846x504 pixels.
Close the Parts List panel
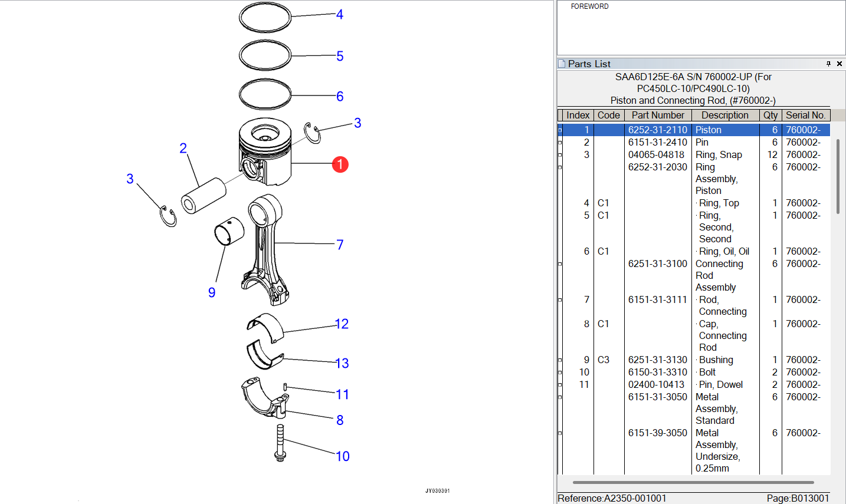(840, 64)
